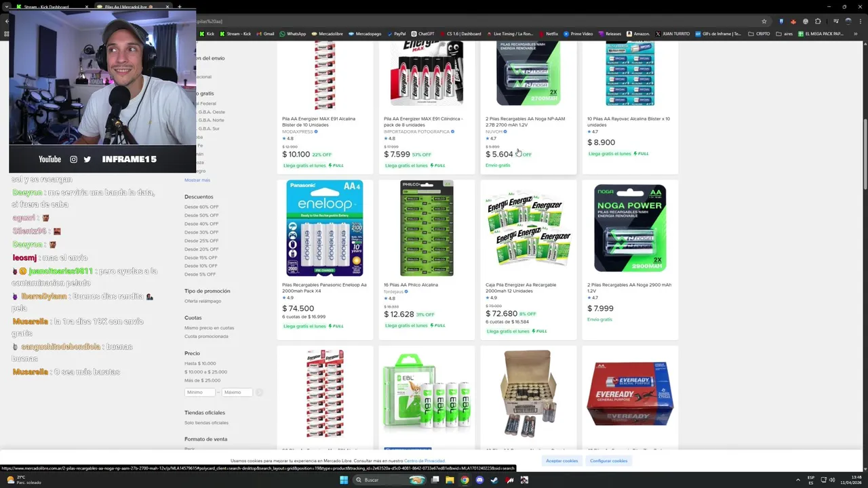Open the CS 1.6 Dashboard bookmark
This screenshot has width=868, height=488.
click(x=460, y=34)
